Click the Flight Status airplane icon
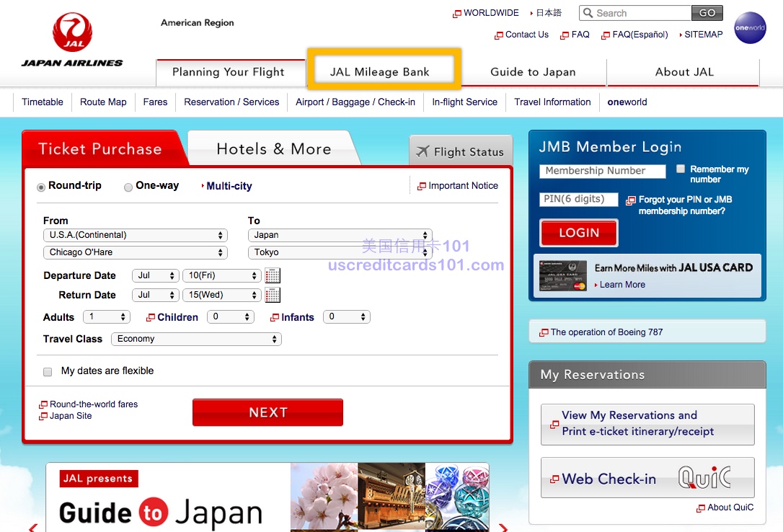Image resolution: width=783 pixels, height=532 pixels. pyautogui.click(x=423, y=151)
